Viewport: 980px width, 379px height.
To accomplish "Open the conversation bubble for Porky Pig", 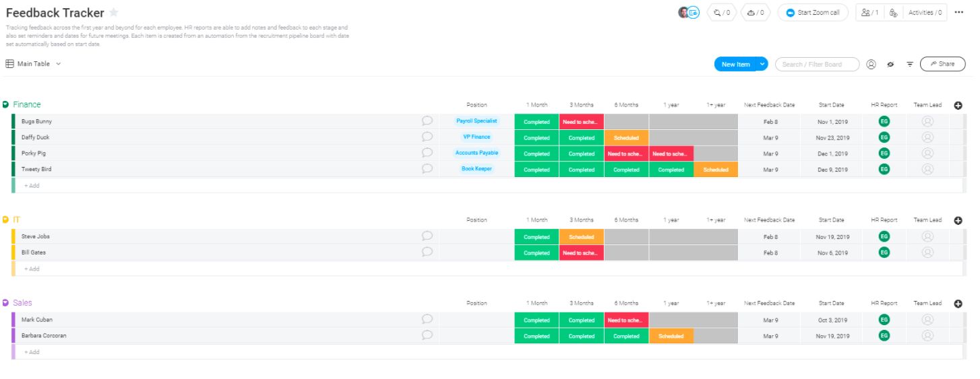I will click(427, 153).
